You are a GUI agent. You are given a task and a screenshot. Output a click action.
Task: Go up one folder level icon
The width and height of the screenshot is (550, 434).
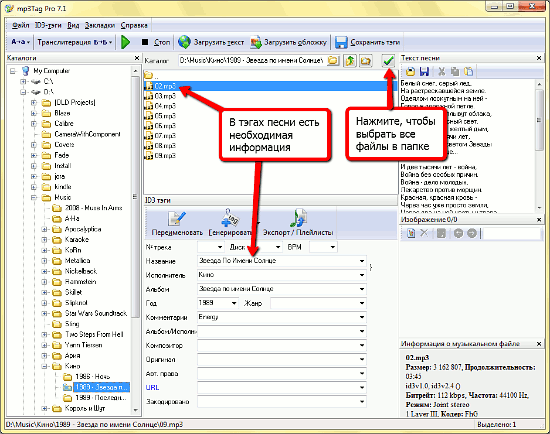[349, 61]
